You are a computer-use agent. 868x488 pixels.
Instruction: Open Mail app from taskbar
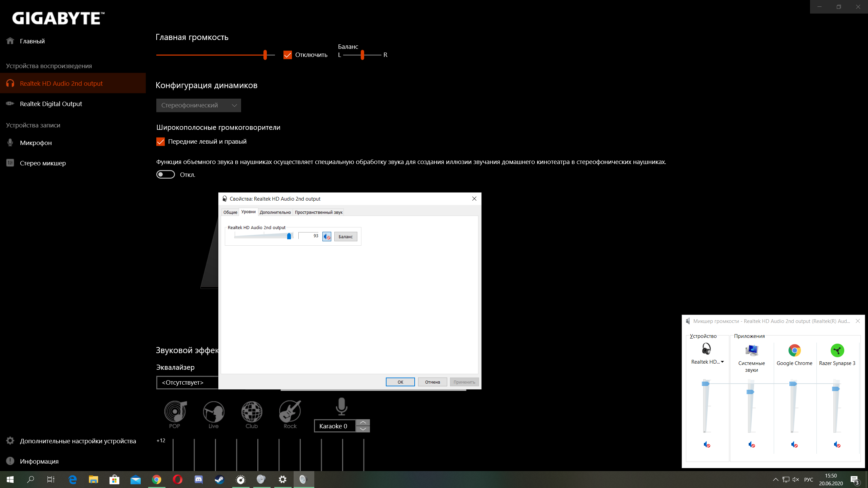pos(135,480)
